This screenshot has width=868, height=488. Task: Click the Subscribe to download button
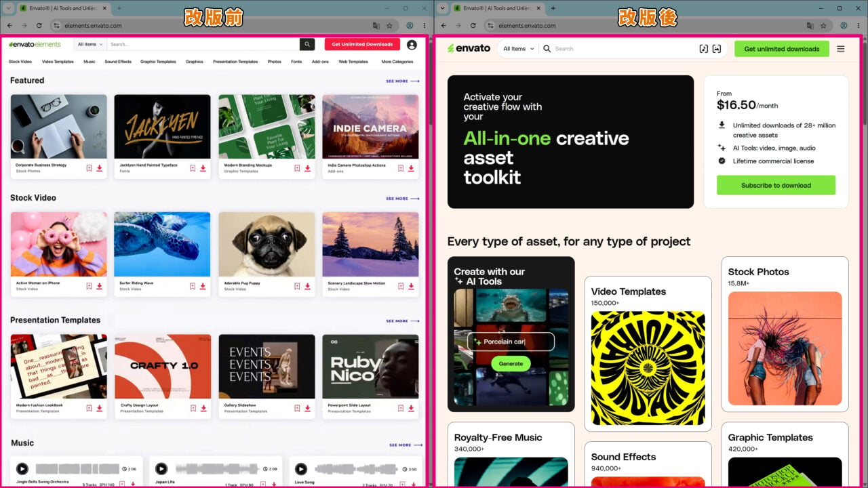point(776,185)
